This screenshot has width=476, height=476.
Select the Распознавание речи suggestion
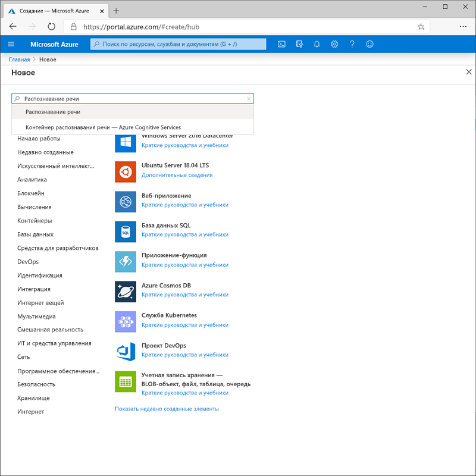click(133, 112)
